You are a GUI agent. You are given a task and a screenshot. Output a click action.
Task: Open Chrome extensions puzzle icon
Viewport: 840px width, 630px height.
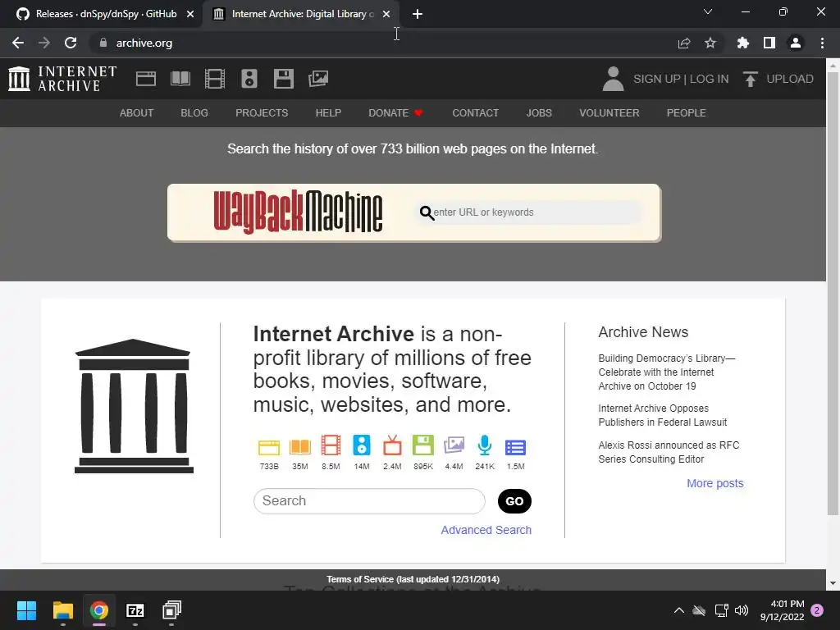[742, 43]
